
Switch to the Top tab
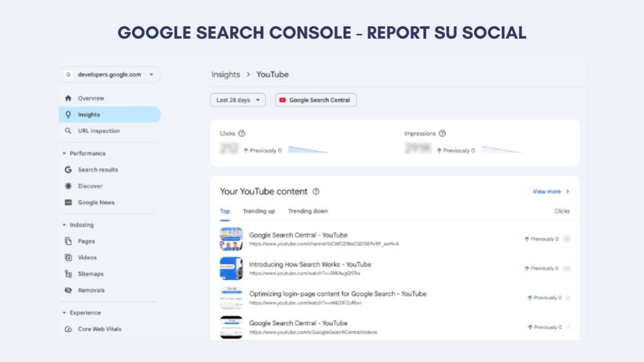tap(225, 211)
